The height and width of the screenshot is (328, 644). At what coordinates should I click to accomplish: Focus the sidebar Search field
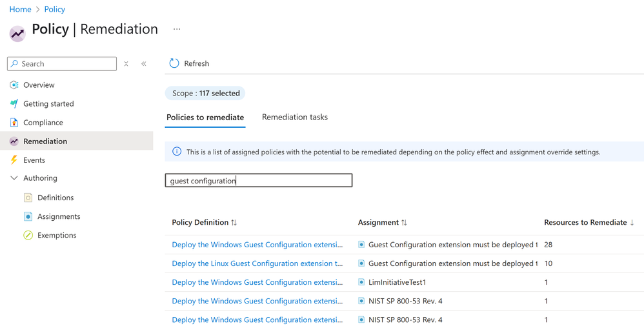(x=62, y=64)
